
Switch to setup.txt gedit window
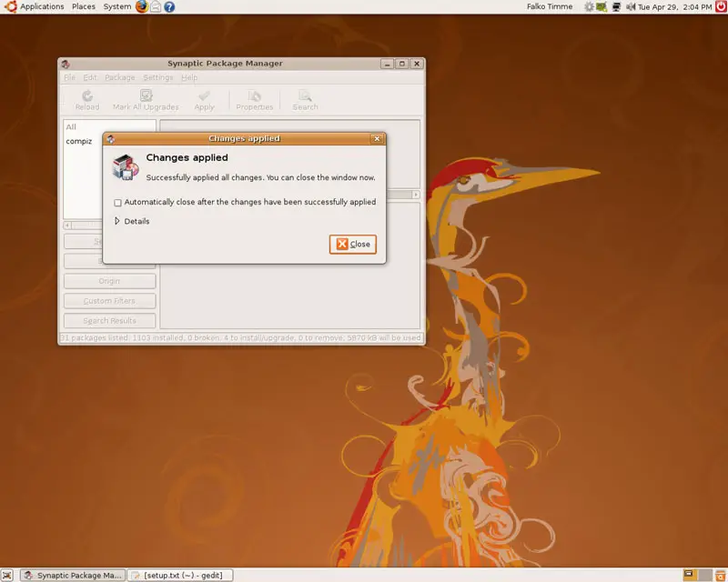(180, 575)
